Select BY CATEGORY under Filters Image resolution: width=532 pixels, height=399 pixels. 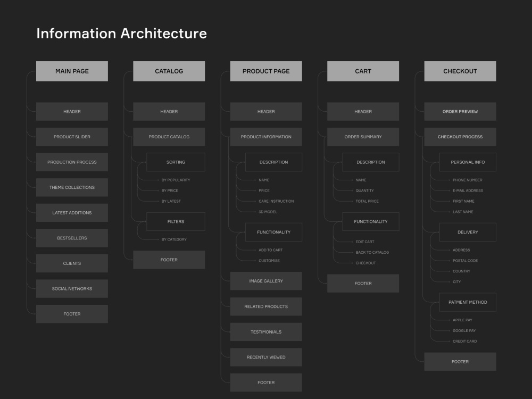coord(174,239)
